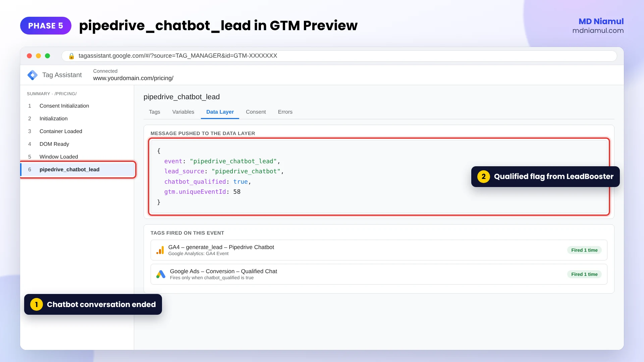Click the gtm.uniqueEventId: 58 line
The width and height of the screenshot is (644, 362).
tap(202, 192)
